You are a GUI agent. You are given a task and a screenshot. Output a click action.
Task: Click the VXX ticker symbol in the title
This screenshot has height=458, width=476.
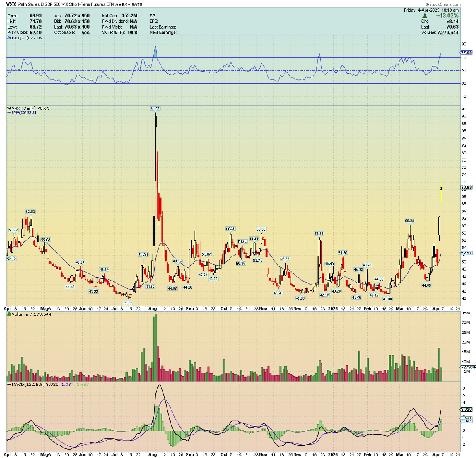(11, 4)
